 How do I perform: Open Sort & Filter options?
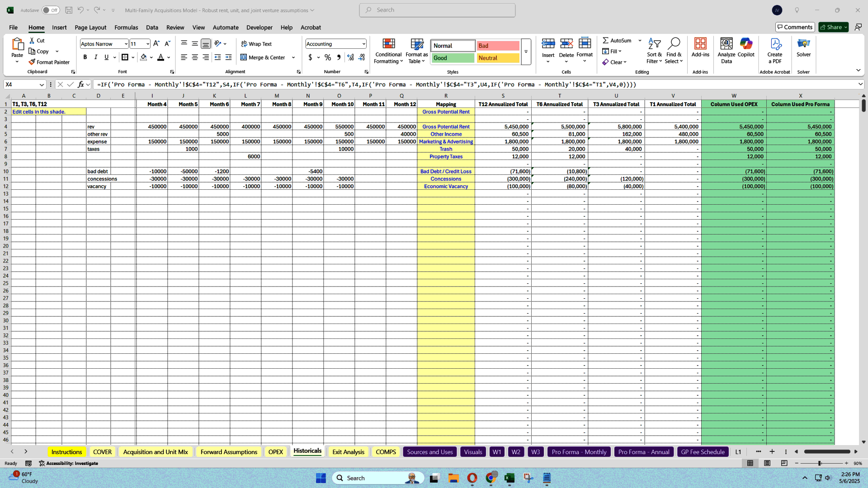(x=654, y=51)
